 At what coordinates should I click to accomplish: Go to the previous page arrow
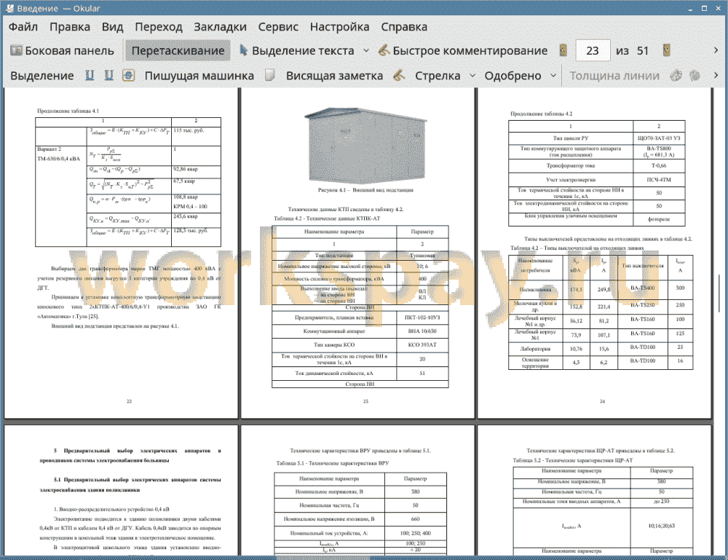[x=563, y=50]
